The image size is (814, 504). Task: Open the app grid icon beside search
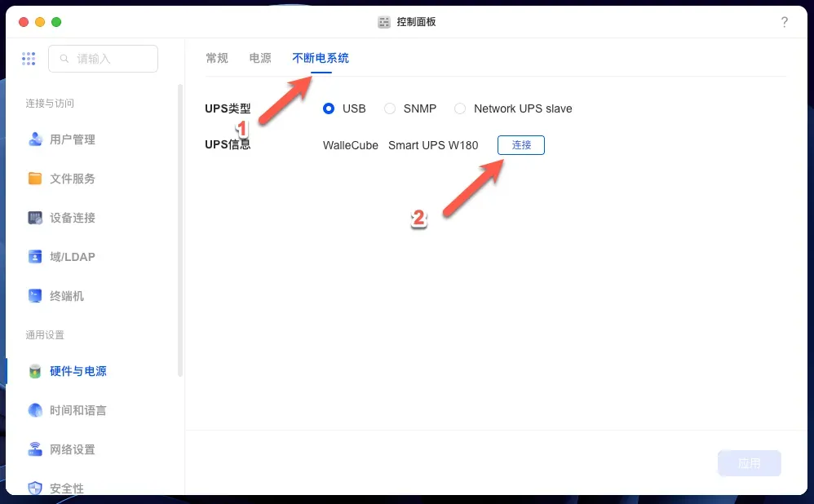pos(29,59)
